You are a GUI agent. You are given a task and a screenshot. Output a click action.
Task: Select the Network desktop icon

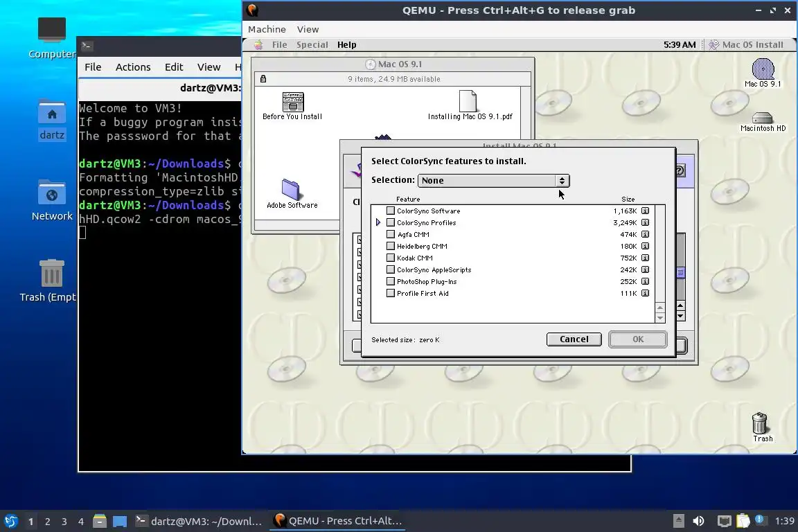point(52,193)
